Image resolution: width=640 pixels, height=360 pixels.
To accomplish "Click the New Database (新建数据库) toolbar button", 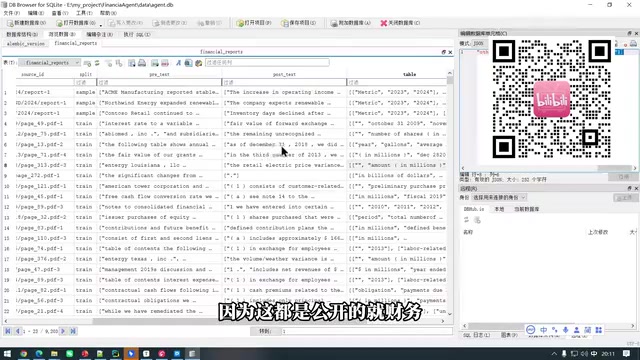I will [x=27, y=23].
